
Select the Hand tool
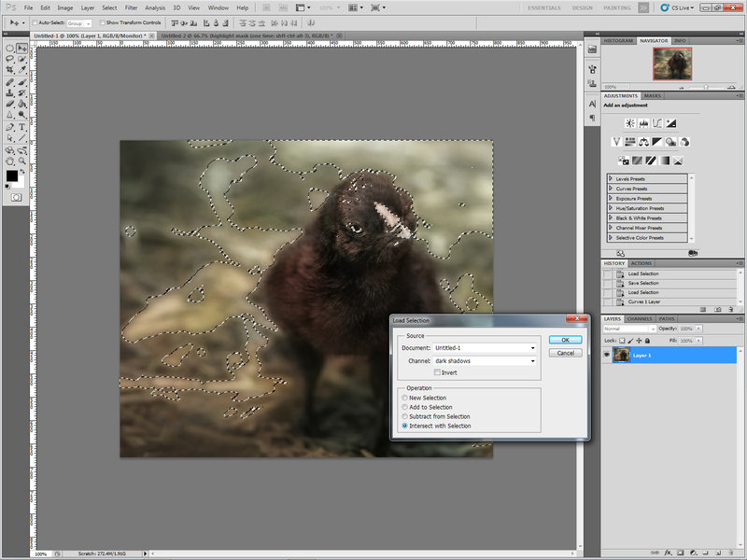pos(9,161)
